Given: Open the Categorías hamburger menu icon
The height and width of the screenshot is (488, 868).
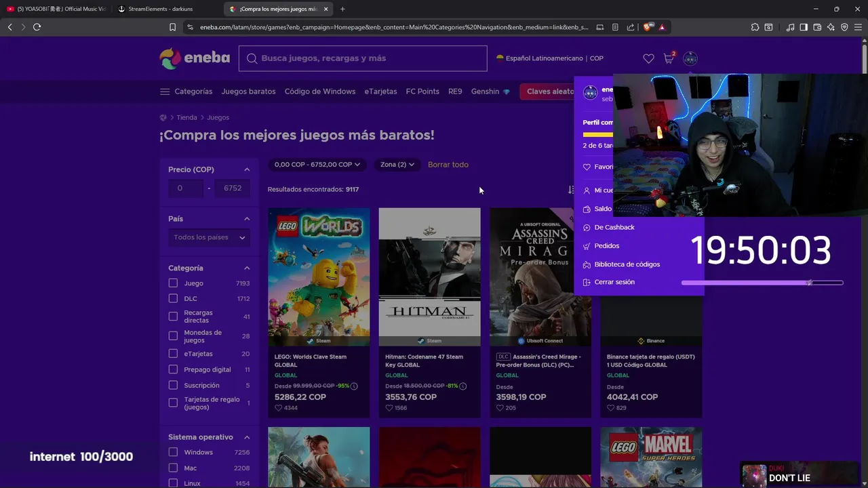Looking at the screenshot, I should pos(165,91).
